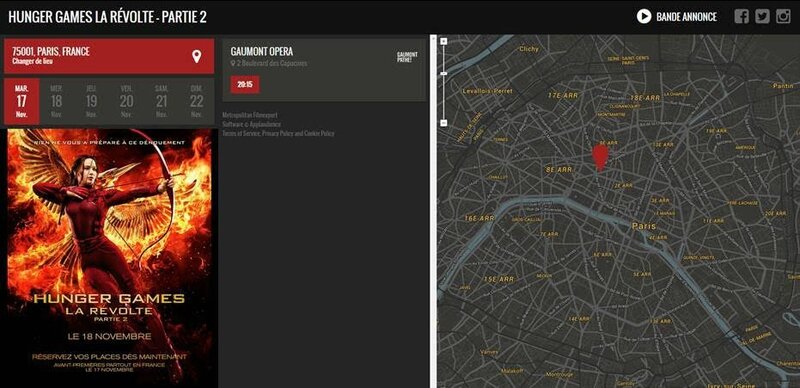Open the Instagram profile icon
The height and width of the screenshot is (388, 800).
[x=783, y=16]
